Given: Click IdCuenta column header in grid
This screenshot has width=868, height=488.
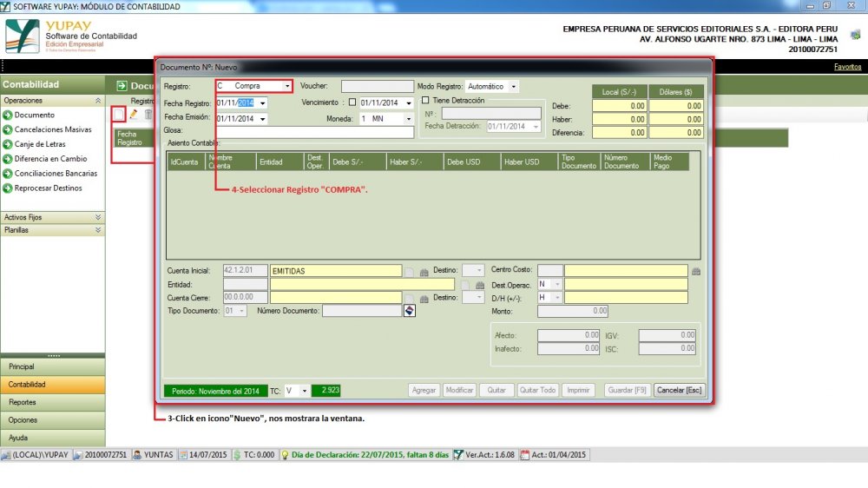Looking at the screenshot, I should [186, 162].
